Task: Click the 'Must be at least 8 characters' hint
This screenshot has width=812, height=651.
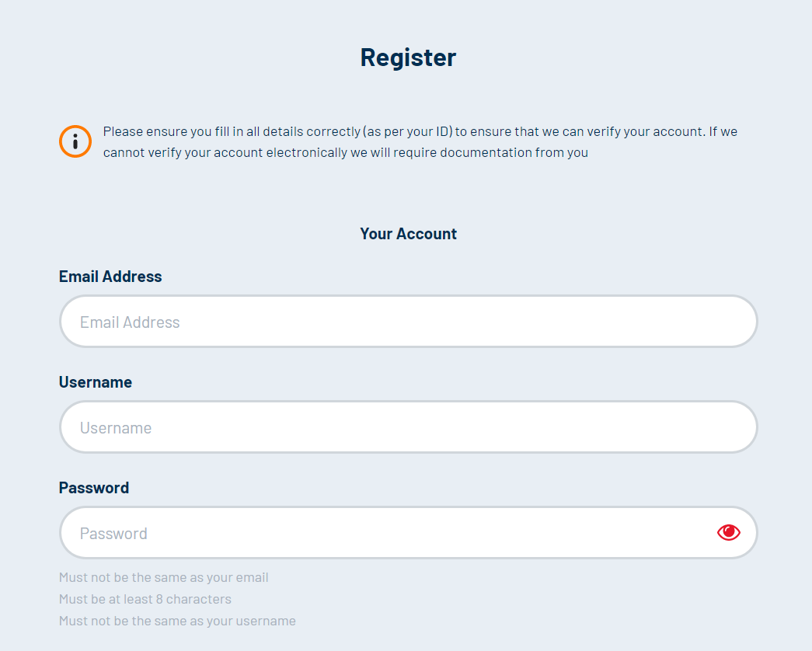Action: [x=145, y=599]
